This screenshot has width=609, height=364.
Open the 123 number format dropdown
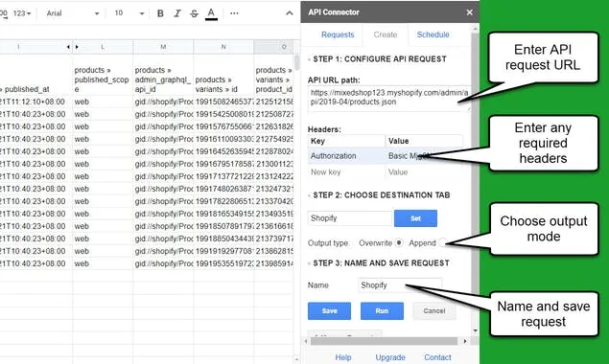22,13
